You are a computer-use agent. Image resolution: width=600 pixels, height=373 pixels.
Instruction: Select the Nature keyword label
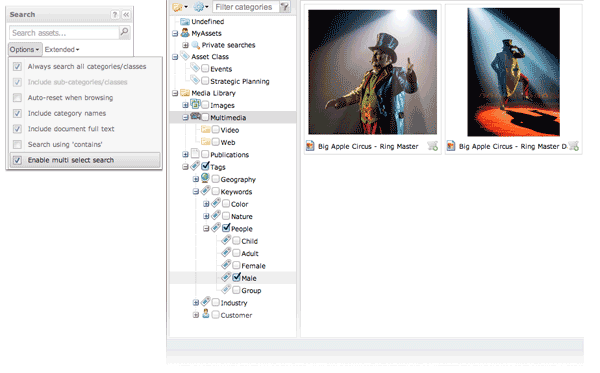click(241, 217)
